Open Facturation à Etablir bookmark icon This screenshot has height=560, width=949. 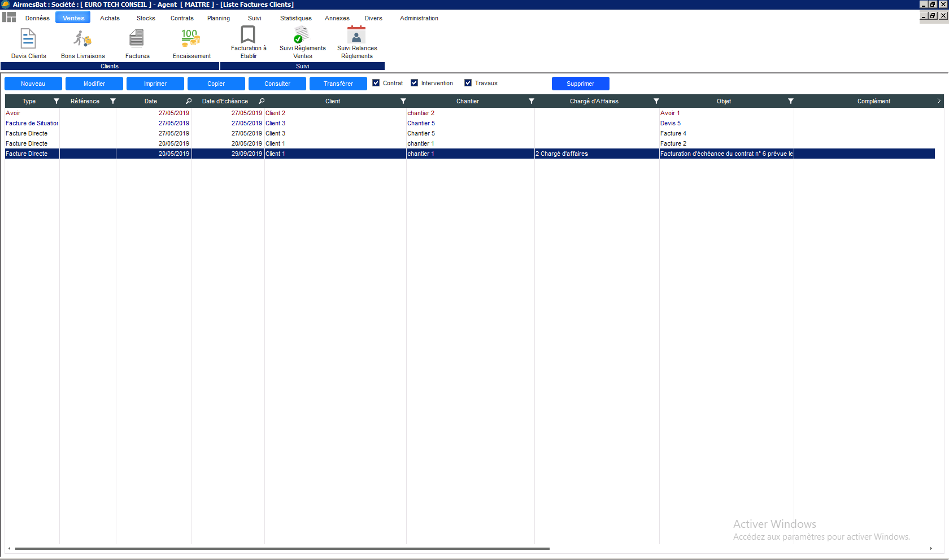(x=248, y=35)
